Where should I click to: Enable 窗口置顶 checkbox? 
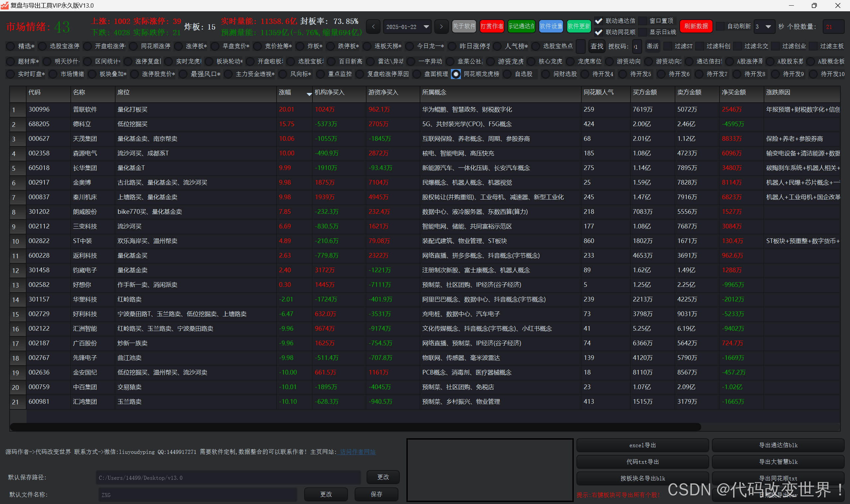(642, 21)
